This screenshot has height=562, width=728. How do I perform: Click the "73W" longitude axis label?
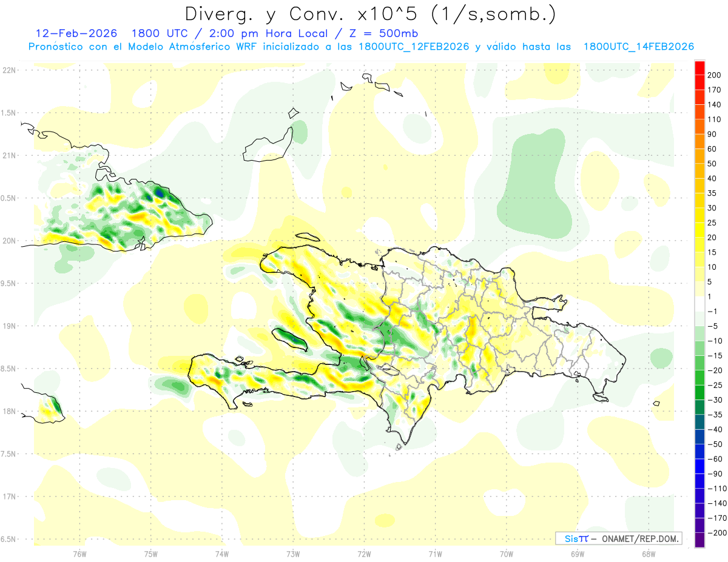293,554
